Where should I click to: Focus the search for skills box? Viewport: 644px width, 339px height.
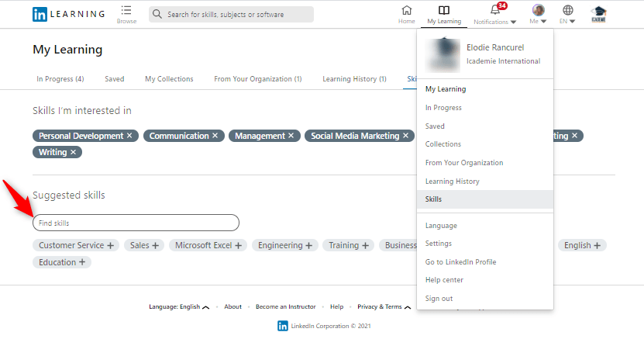pos(231,15)
